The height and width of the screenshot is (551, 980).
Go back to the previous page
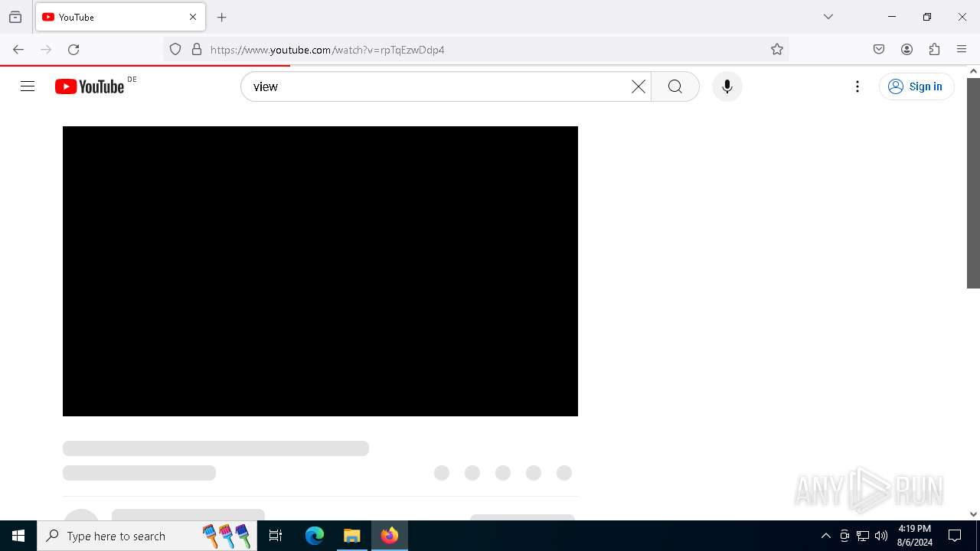(18, 50)
